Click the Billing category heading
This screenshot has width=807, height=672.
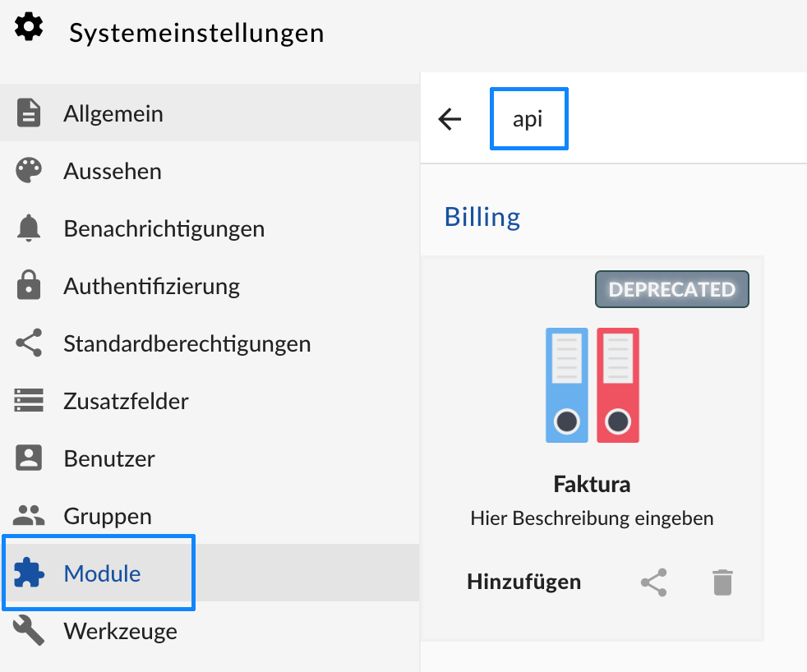(482, 217)
